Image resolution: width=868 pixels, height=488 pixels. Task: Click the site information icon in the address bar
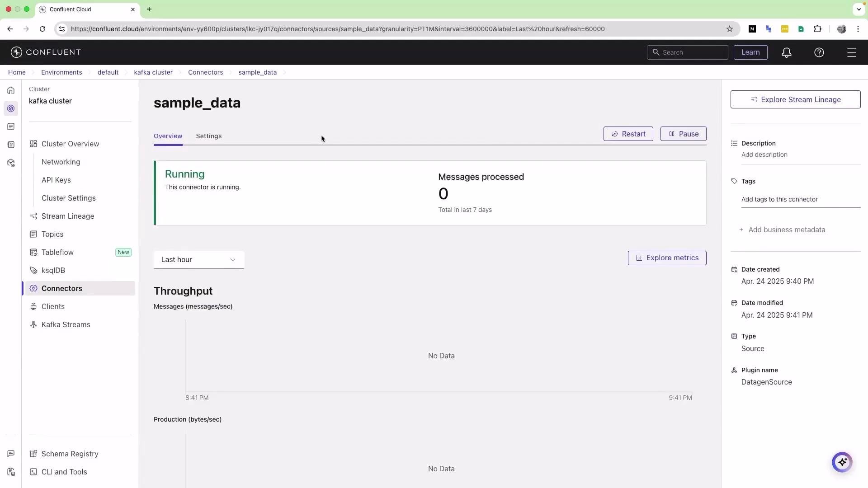pyautogui.click(x=62, y=29)
